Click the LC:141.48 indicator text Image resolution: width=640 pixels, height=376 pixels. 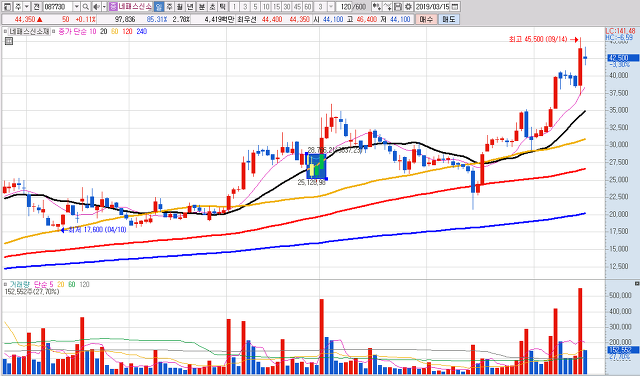(620, 31)
